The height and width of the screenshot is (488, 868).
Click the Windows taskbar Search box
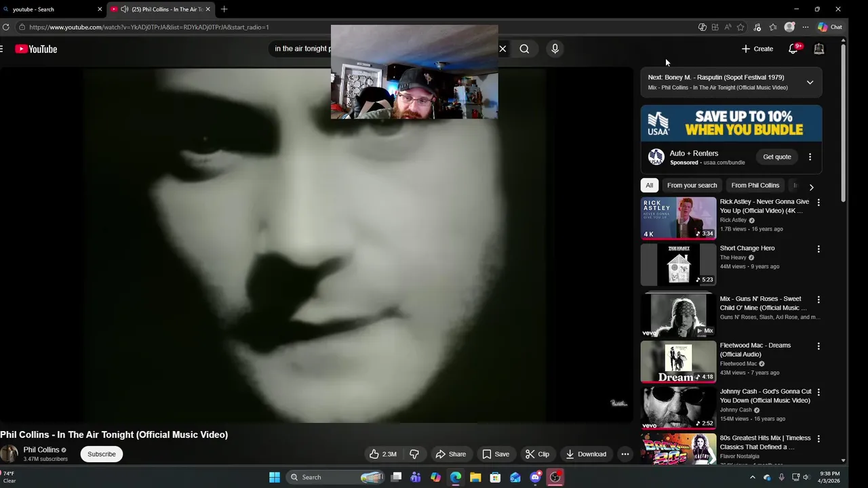[337, 477]
